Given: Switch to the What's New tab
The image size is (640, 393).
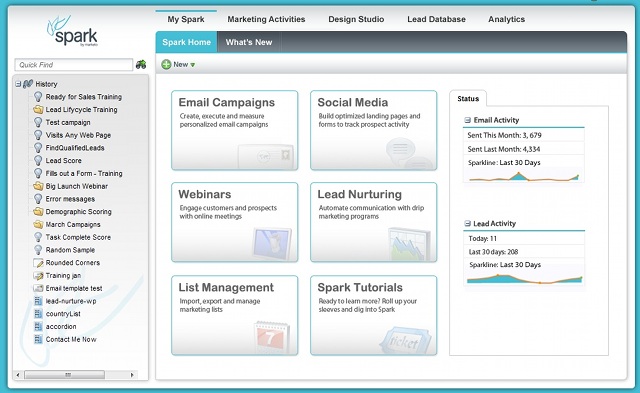Looking at the screenshot, I should (249, 42).
